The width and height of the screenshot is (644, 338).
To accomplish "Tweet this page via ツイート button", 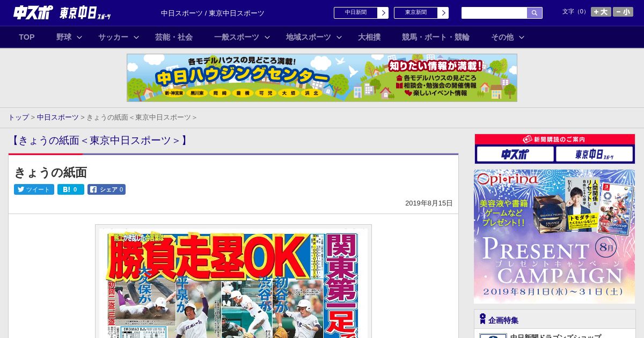I will click(34, 189).
